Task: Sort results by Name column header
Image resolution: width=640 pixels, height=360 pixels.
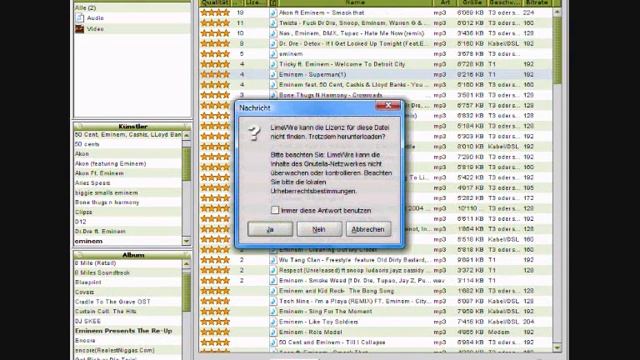Action: tap(355, 3)
